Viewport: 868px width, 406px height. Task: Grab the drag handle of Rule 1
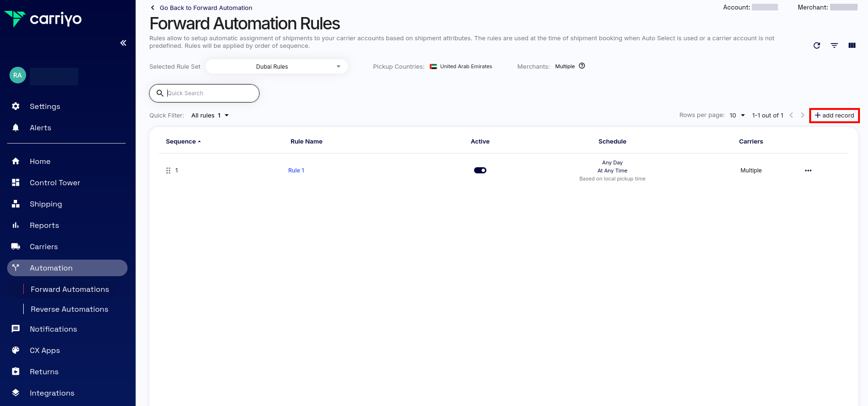click(168, 171)
